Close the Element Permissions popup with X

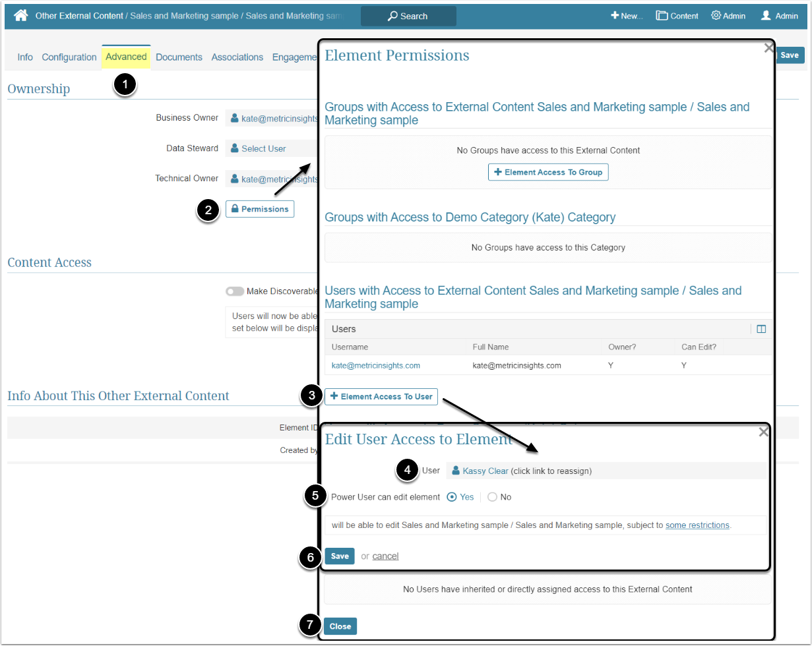click(x=768, y=48)
